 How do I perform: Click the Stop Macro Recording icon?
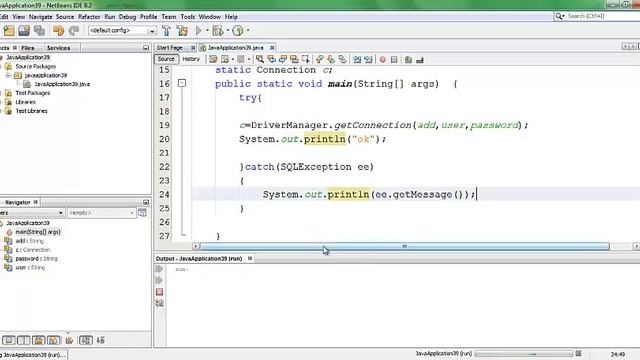point(394,60)
